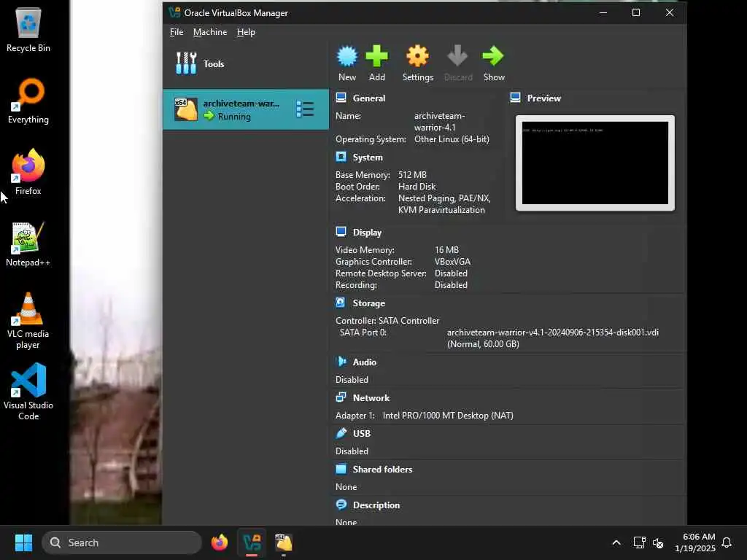Click the 'Other Linux (64-bit)' value
The image size is (747, 560).
tap(452, 139)
